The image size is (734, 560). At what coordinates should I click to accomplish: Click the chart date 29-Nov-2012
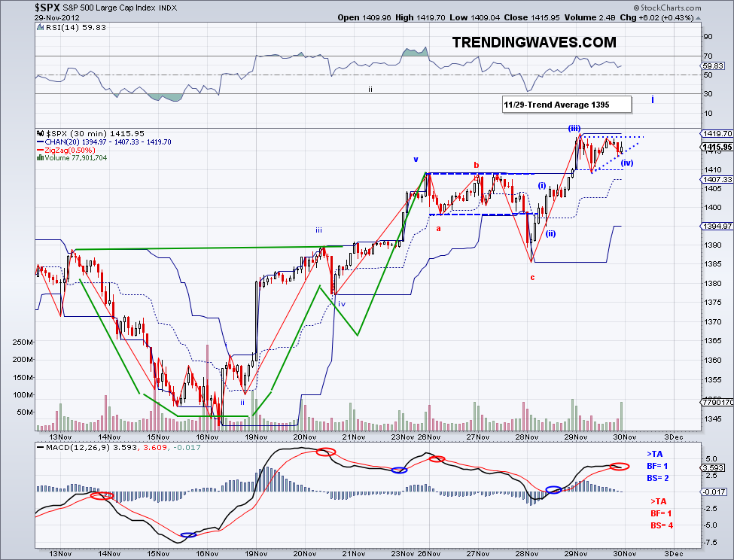(56, 18)
